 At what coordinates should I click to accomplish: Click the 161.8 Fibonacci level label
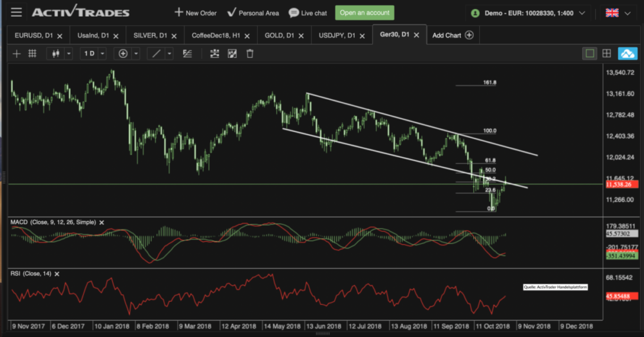489,82
